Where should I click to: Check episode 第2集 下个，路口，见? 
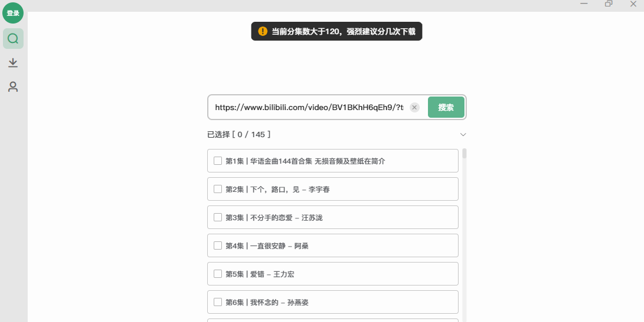tap(218, 189)
